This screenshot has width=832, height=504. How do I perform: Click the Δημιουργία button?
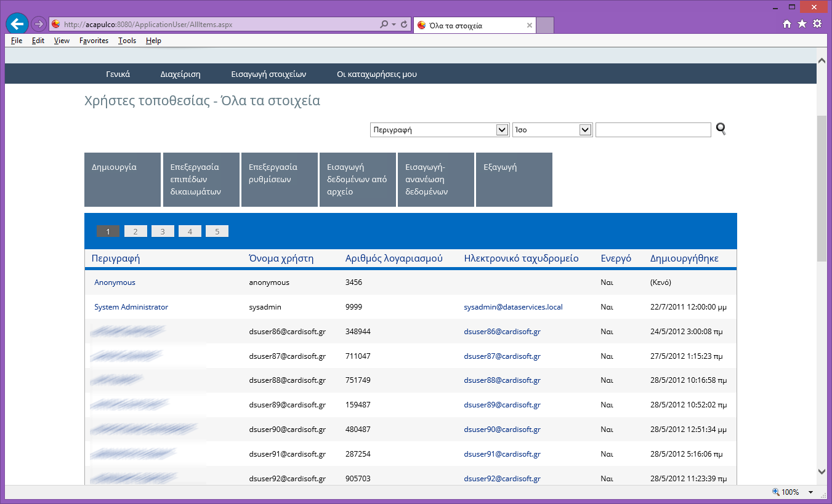point(123,180)
